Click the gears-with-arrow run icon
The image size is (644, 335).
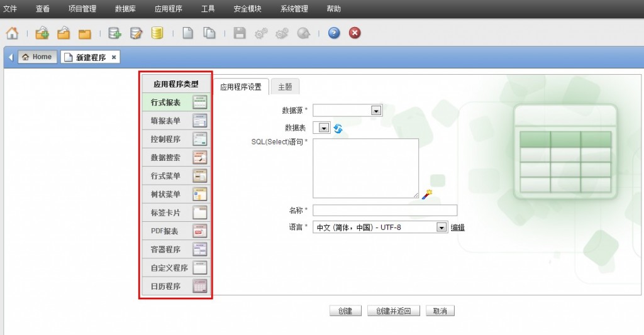click(282, 33)
